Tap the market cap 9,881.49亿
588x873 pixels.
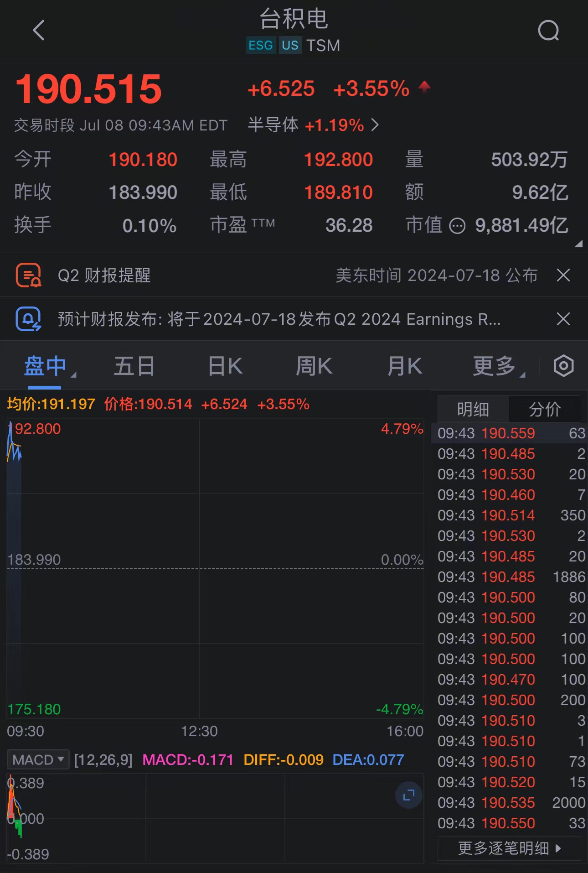pyautogui.click(x=521, y=225)
